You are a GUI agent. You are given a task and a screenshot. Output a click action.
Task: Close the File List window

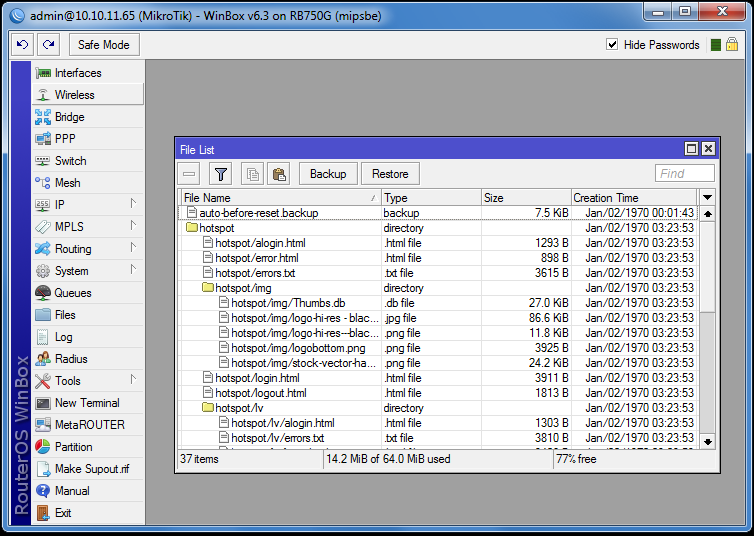tap(708, 149)
